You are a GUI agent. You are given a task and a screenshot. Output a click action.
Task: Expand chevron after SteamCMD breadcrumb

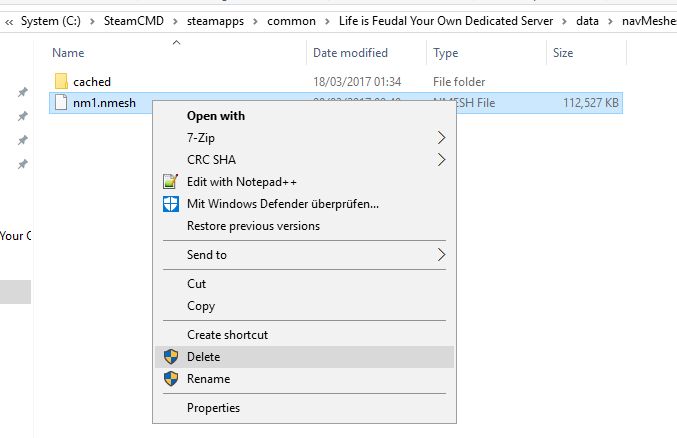pyautogui.click(x=175, y=22)
